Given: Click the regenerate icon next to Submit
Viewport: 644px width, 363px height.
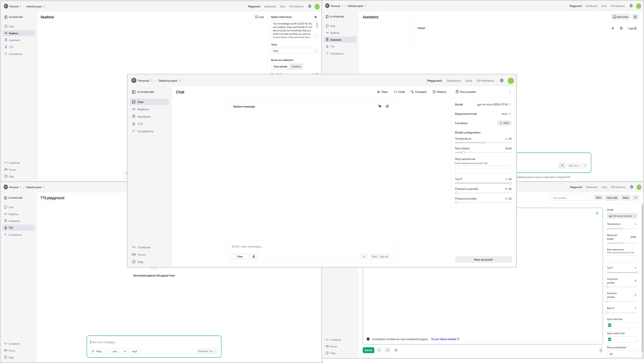Looking at the screenshot, I should [388, 350].
